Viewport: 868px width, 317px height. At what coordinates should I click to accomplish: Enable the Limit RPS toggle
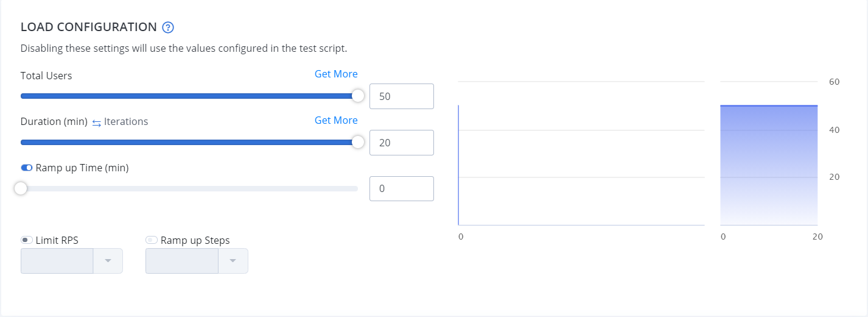click(x=27, y=240)
